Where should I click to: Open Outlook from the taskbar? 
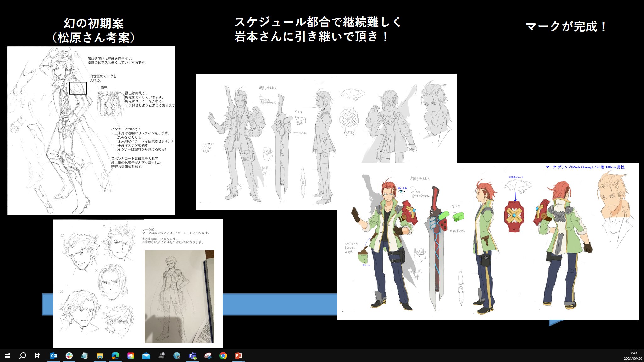tap(54, 356)
